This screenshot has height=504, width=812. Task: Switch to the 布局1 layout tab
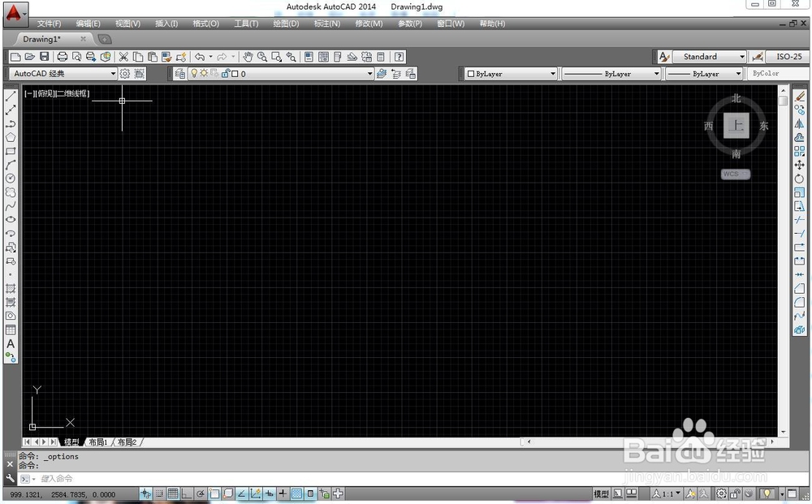(x=98, y=442)
